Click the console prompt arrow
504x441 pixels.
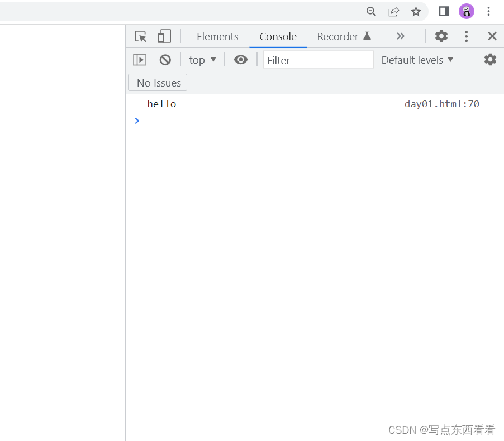coord(137,121)
